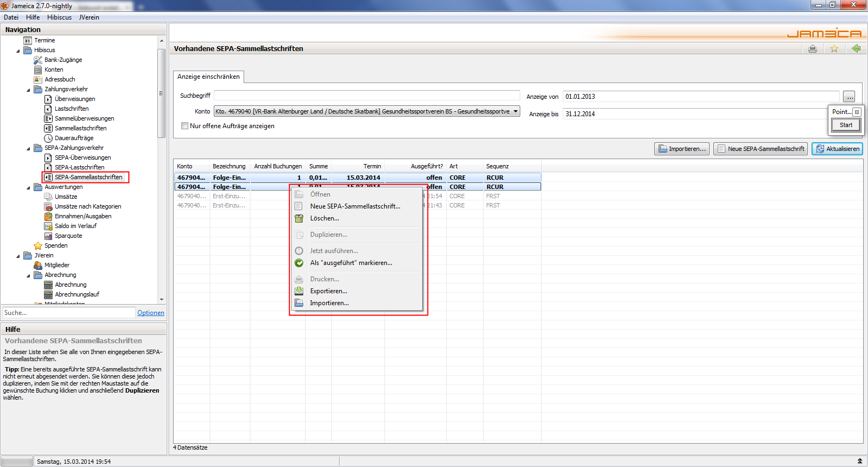Click the Neue SEPA-Sammellastschrift button
The width and height of the screenshot is (868, 467).
coord(761,149)
